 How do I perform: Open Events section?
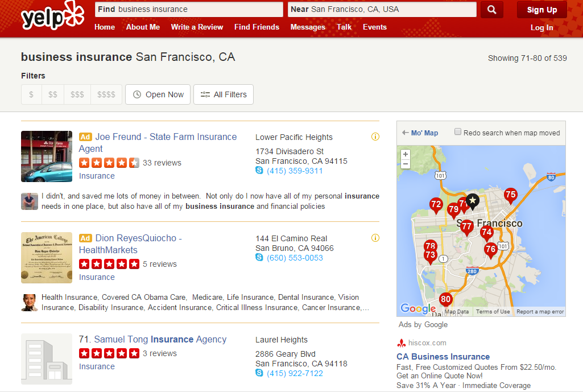pos(375,27)
